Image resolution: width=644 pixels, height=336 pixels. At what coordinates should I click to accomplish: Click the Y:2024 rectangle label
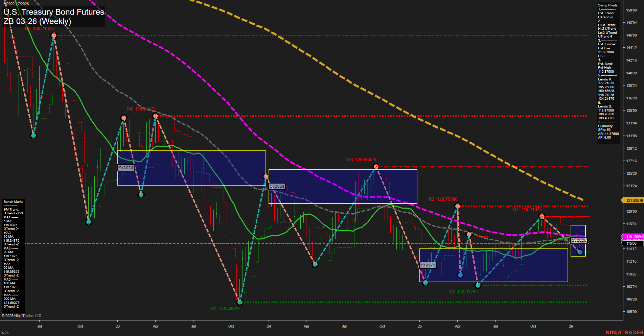(x=277, y=186)
